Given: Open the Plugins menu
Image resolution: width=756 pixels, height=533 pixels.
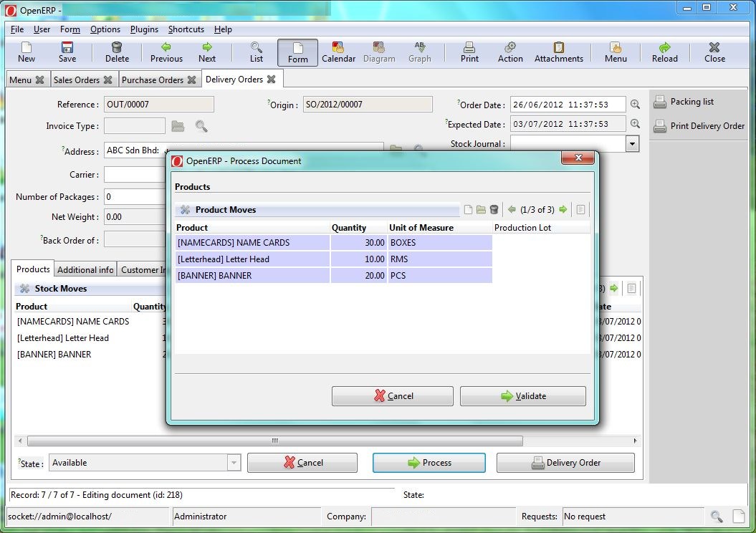Looking at the screenshot, I should 144,29.
